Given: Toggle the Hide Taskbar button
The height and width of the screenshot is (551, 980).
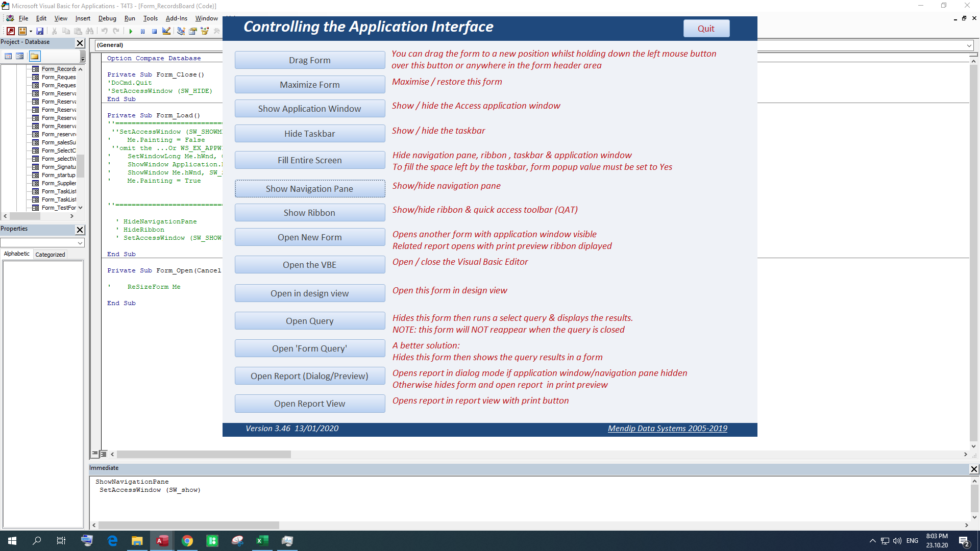Looking at the screenshot, I should click(309, 134).
